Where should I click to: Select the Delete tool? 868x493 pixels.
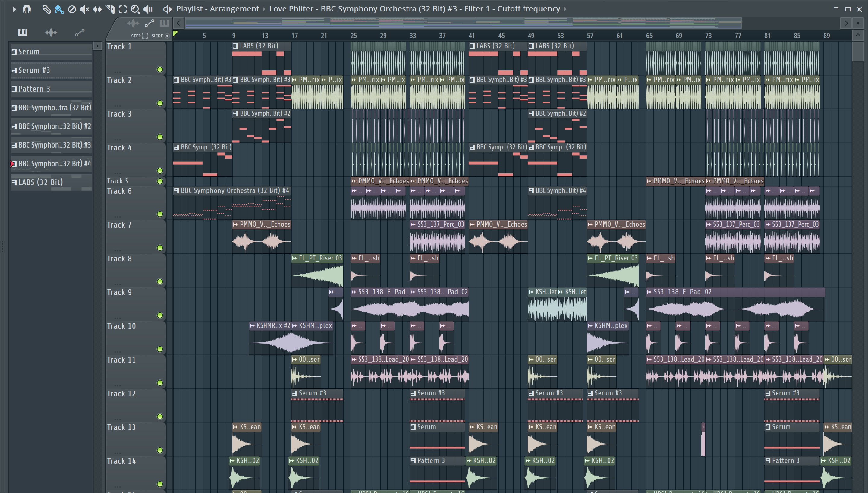pyautogui.click(x=72, y=9)
